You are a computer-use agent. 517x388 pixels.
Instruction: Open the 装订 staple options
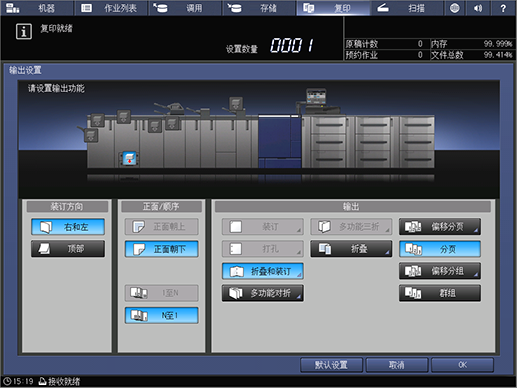click(263, 227)
